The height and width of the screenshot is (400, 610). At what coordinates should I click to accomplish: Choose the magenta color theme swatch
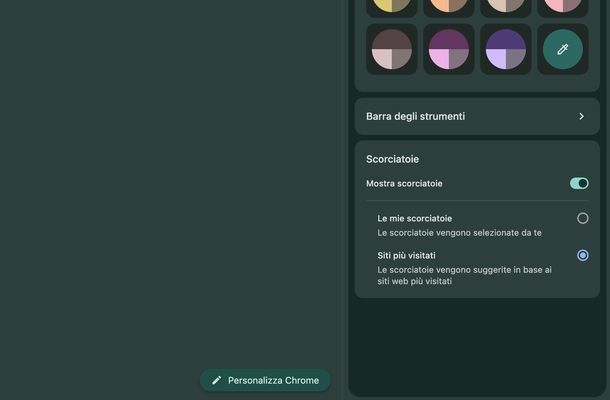pyautogui.click(x=449, y=49)
